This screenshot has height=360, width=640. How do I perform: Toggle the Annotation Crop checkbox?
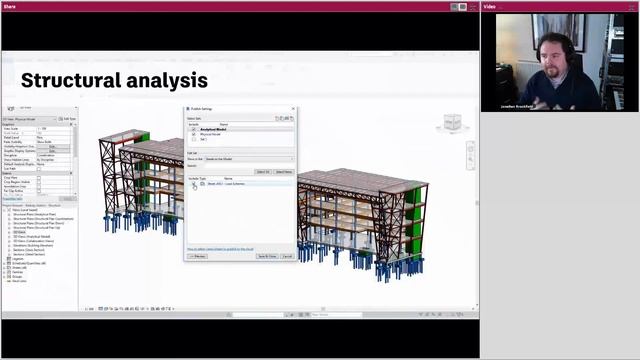coord(39,187)
